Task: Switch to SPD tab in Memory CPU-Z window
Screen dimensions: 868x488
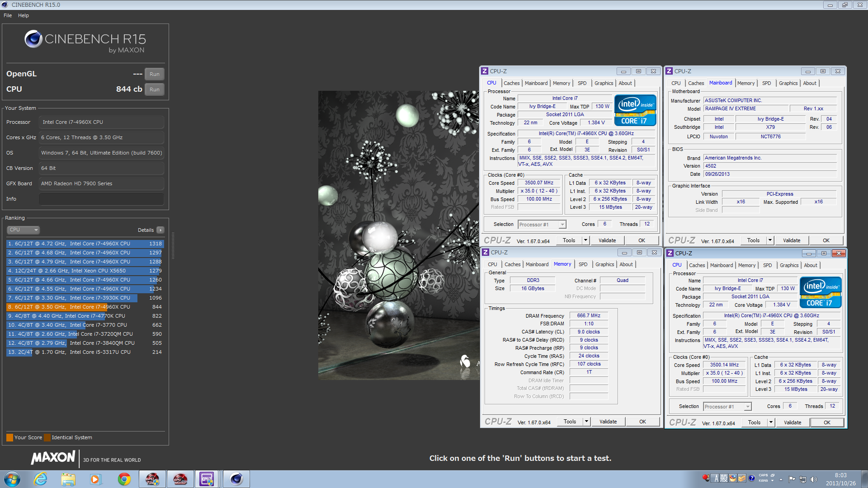Action: 583,264
